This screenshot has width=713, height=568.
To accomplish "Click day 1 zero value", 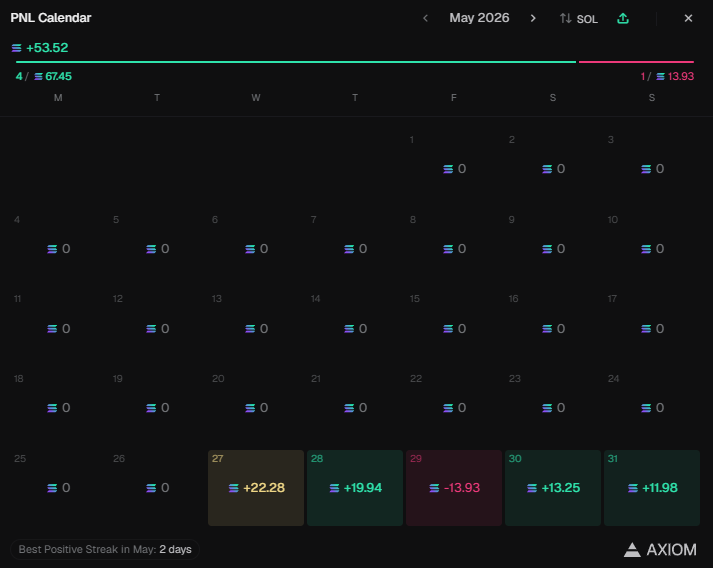I will point(462,169).
